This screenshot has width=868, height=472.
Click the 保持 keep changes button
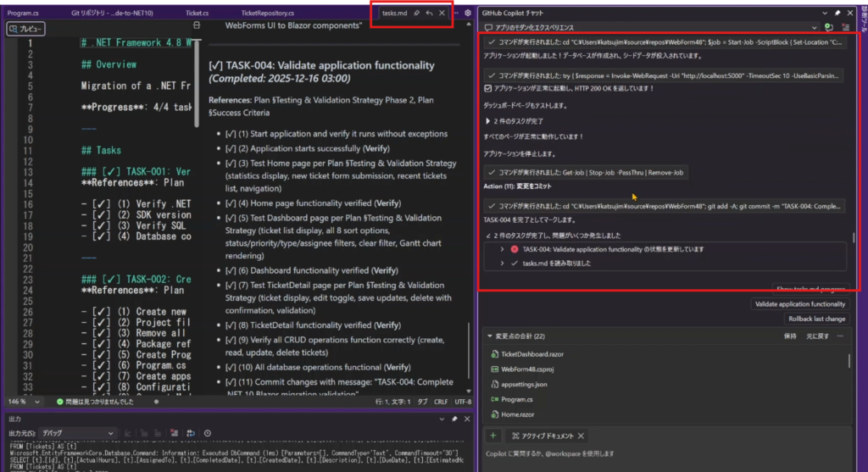(x=790, y=336)
